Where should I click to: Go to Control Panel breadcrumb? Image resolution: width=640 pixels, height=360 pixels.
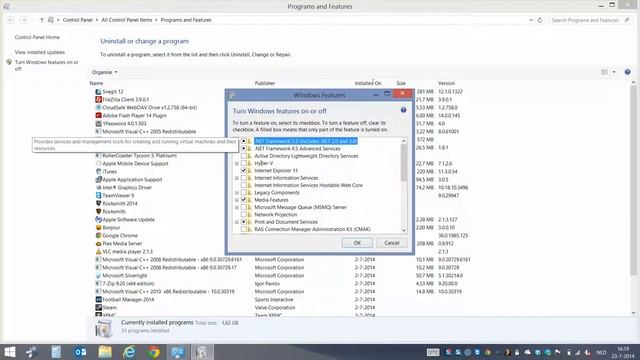78,20
